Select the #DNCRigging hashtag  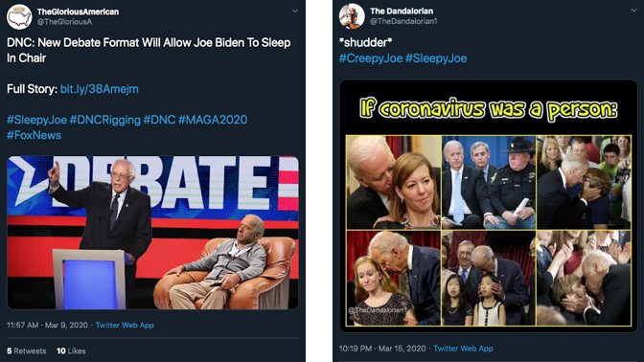click(105, 120)
